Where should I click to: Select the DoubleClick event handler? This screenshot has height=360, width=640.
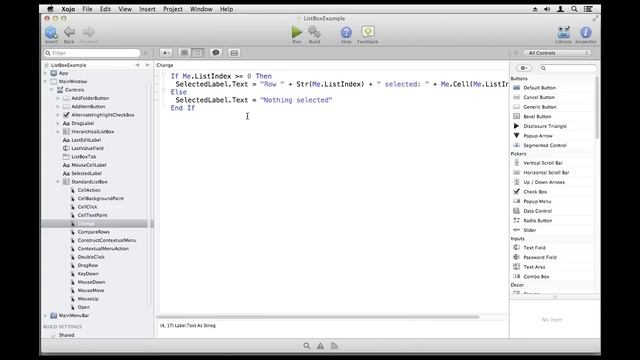91,257
